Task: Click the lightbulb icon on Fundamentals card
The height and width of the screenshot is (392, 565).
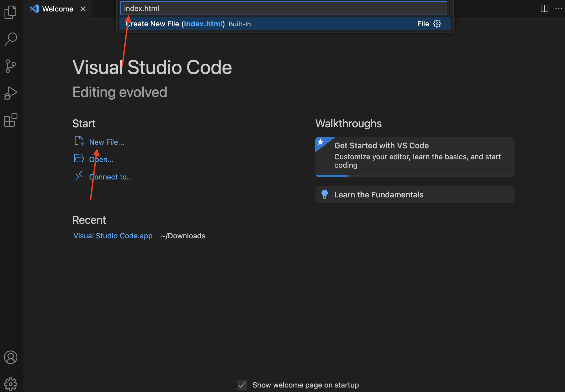Action: point(325,194)
